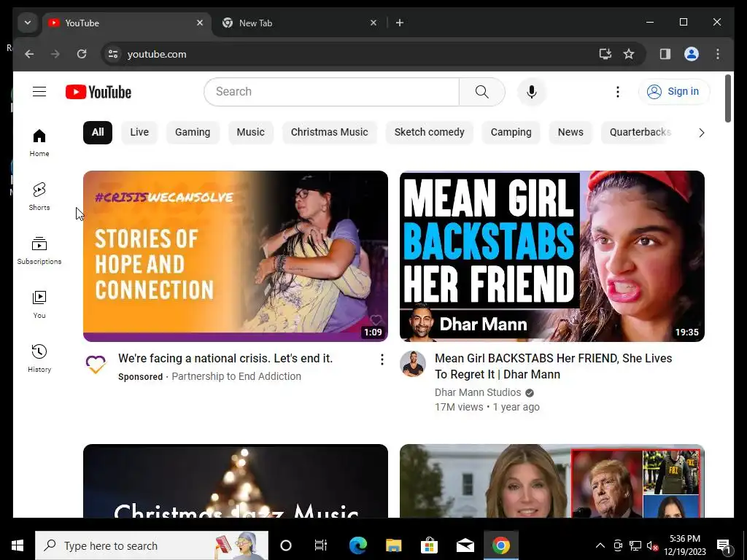Open a new browser tab with plus

pos(400,23)
